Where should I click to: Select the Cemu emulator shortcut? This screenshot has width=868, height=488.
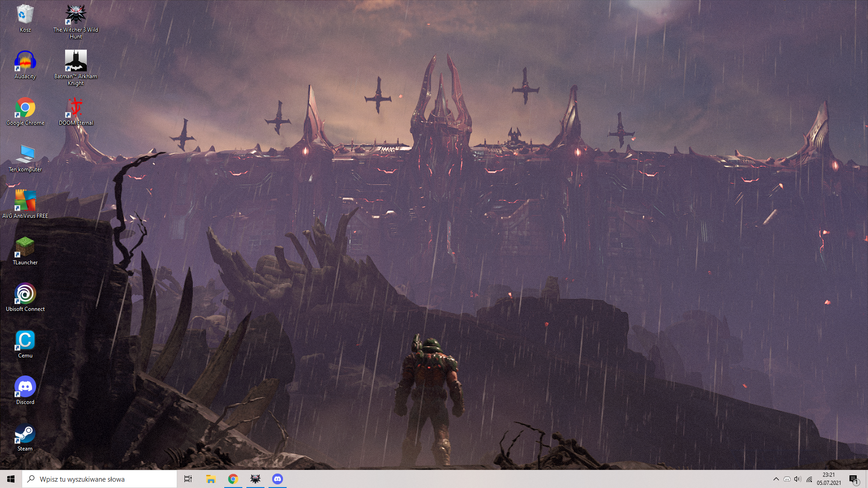pos(25,344)
